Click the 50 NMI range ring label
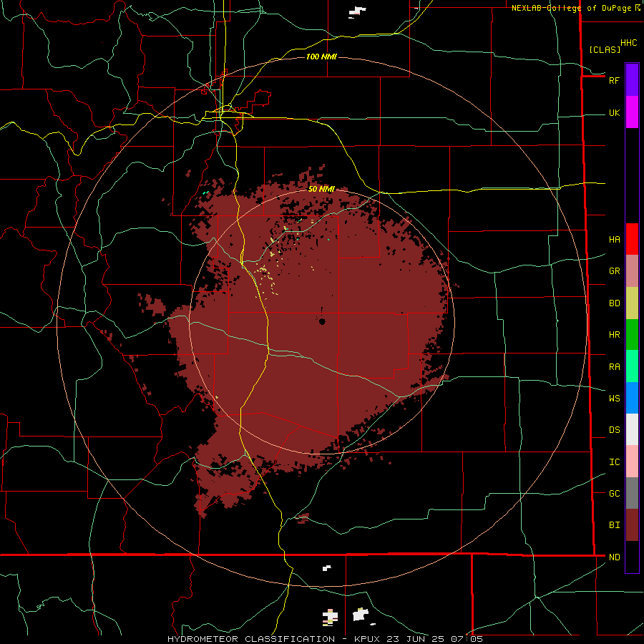The image size is (644, 644). coord(321,189)
